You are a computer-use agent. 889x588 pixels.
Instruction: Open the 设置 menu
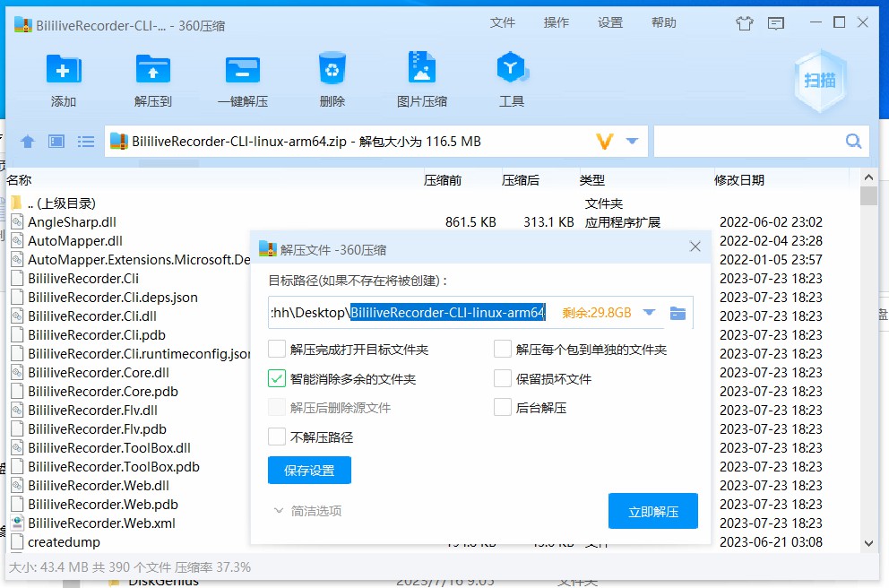pyautogui.click(x=610, y=22)
